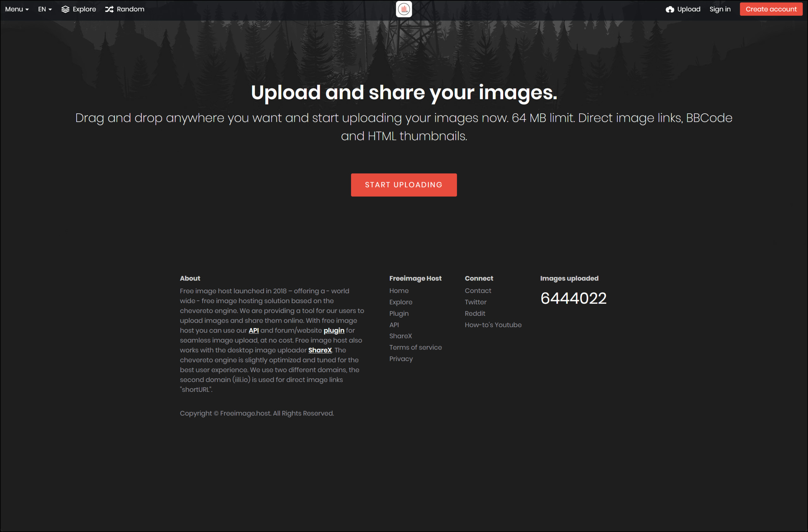Screen dimensions: 808x532
Task: Click the images uploaded counter 6444022
Action: coord(573,298)
